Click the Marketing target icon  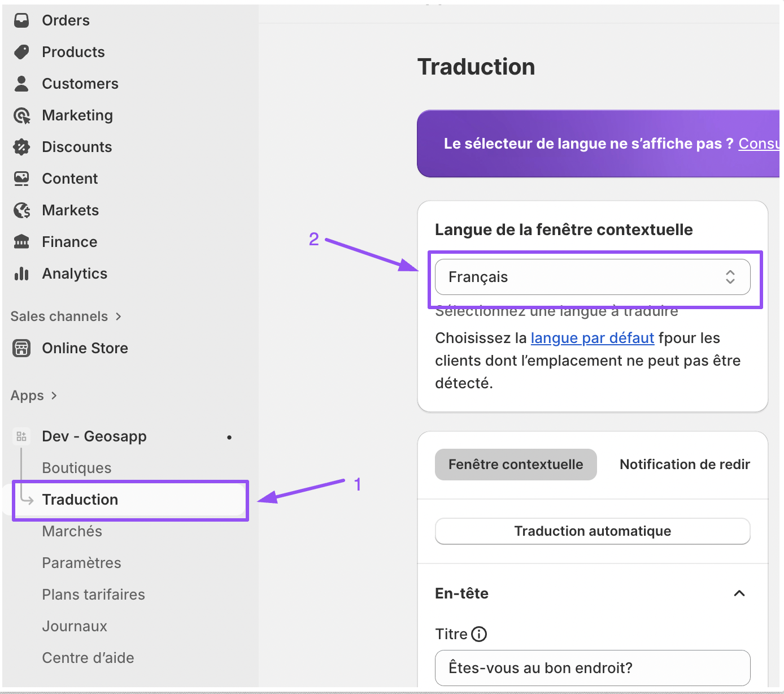21,116
